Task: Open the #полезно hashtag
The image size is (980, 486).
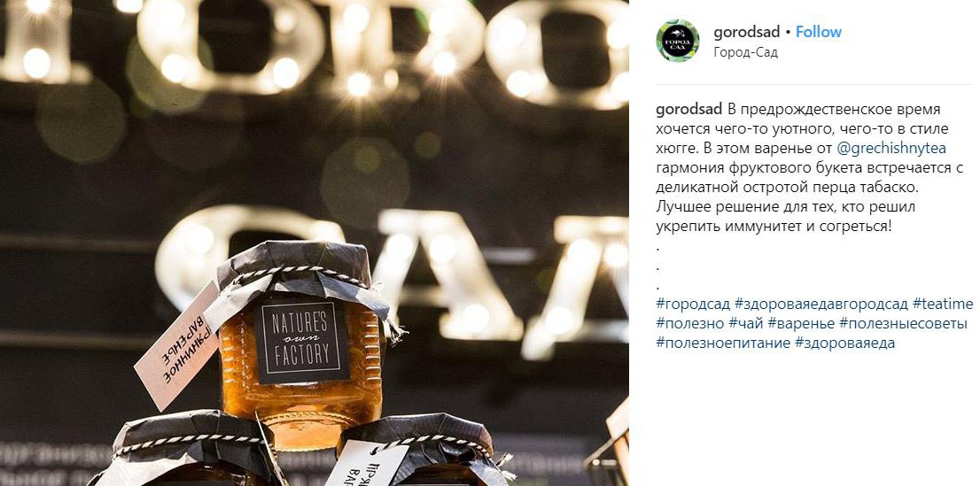Action: coord(690,324)
